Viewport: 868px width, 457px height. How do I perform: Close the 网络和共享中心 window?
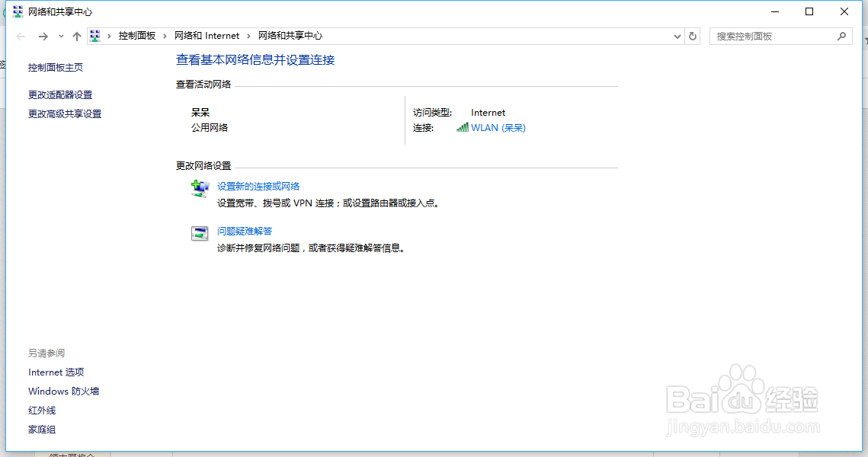point(844,11)
